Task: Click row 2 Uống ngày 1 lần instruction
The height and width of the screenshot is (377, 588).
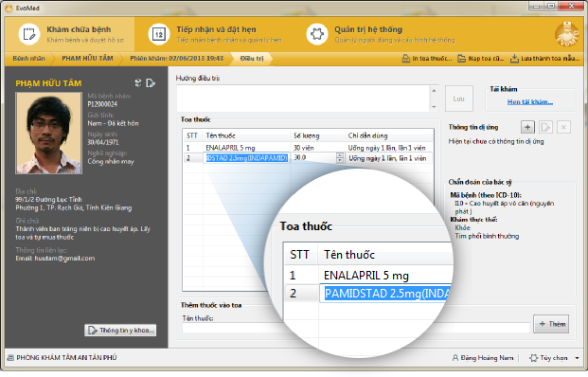Action: tap(387, 158)
